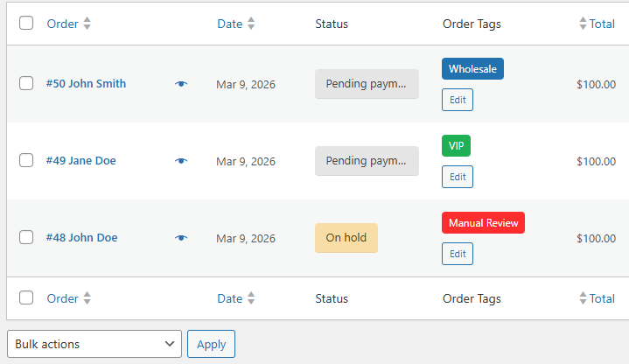Edit tags for order #50 John Smith
Image resolution: width=629 pixels, height=364 pixels.
(458, 100)
